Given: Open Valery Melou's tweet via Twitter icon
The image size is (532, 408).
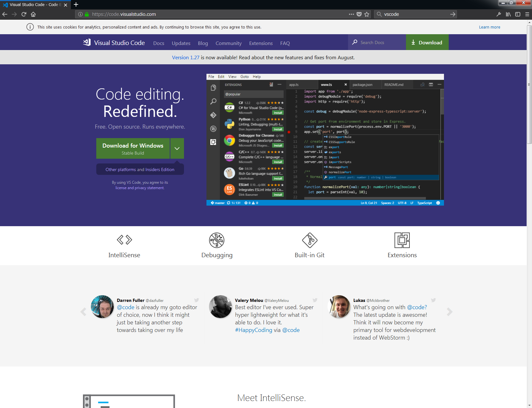Looking at the screenshot, I should click(315, 300).
